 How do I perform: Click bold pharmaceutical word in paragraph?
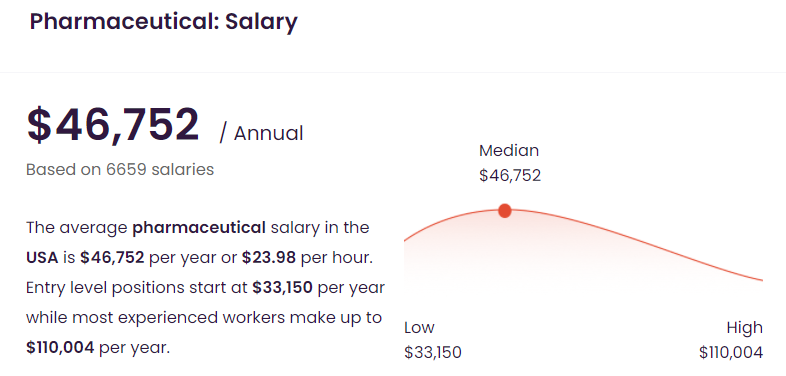click(x=199, y=228)
